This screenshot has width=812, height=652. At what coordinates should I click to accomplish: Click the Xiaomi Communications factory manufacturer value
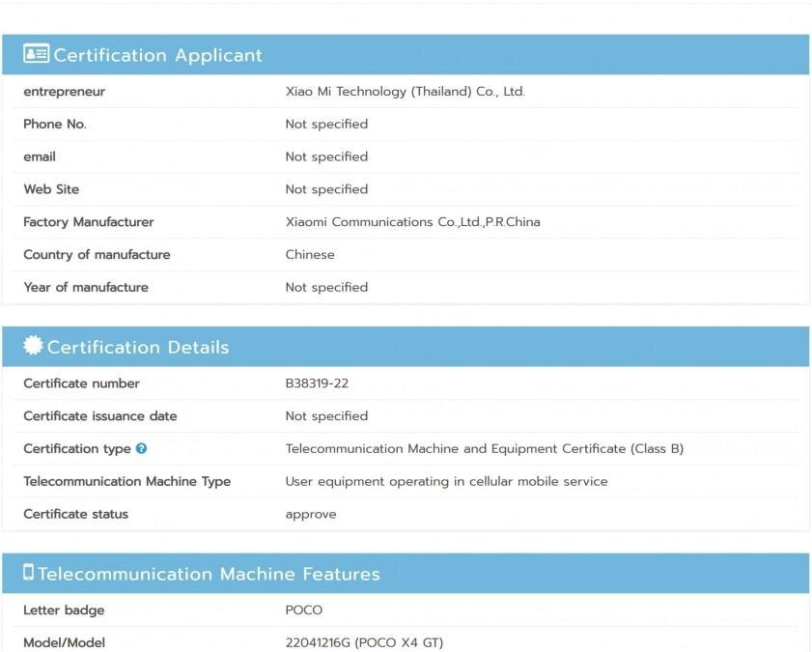[412, 222]
